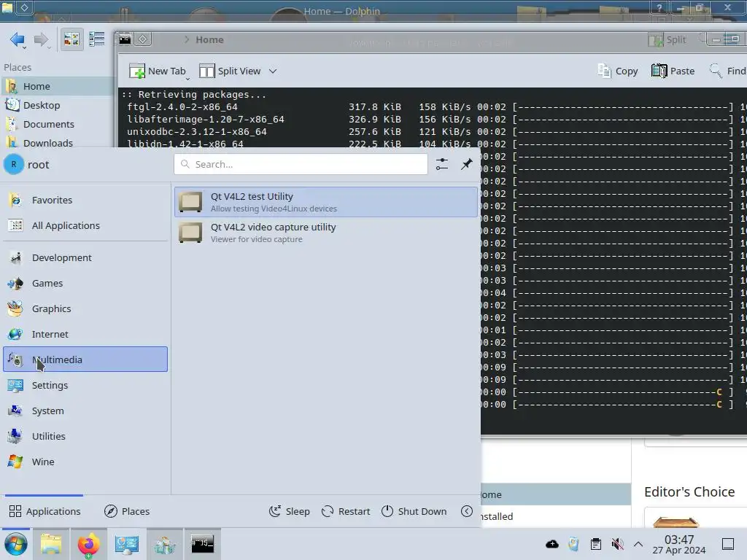Open Discover software center taskbar icon
Screen dimensions: 747x560
[x=165, y=544]
